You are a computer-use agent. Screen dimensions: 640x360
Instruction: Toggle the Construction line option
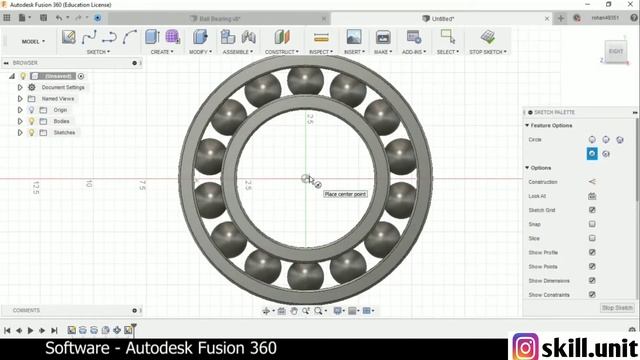(x=592, y=182)
